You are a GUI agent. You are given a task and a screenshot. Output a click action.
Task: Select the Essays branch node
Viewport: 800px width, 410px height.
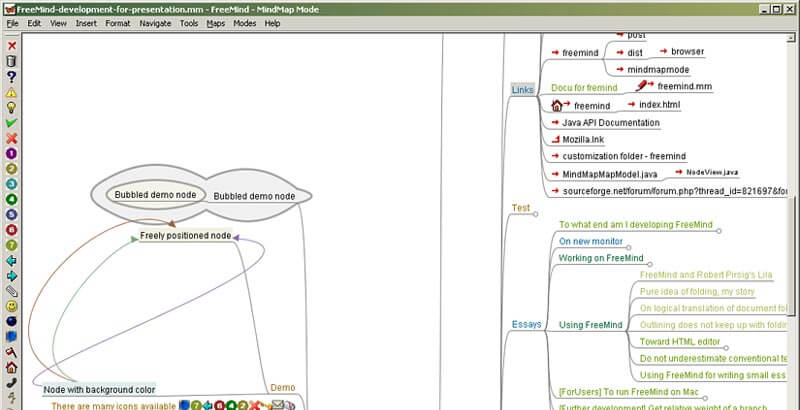click(526, 324)
